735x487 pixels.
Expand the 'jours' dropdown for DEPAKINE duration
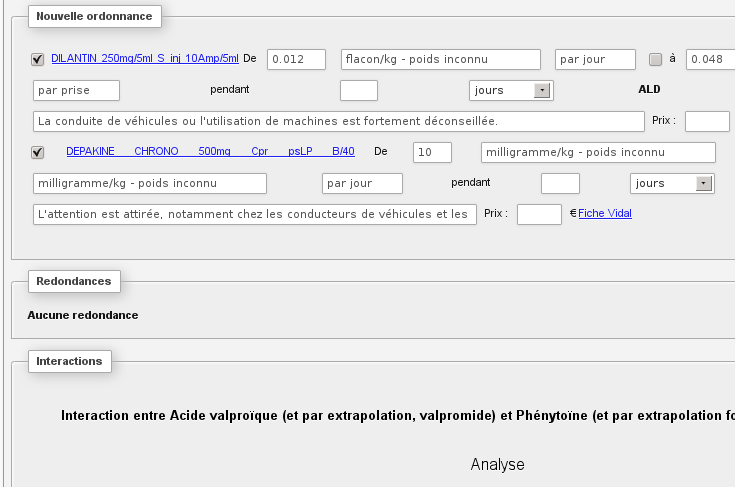[702, 183]
